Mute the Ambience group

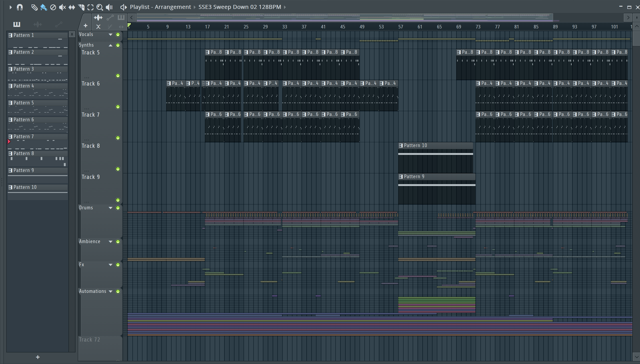pos(118,242)
